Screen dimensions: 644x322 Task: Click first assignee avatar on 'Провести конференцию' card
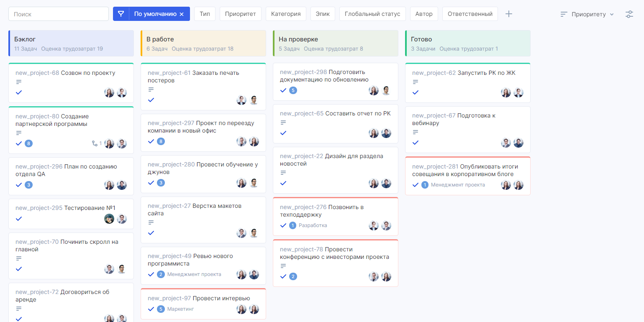point(374,276)
